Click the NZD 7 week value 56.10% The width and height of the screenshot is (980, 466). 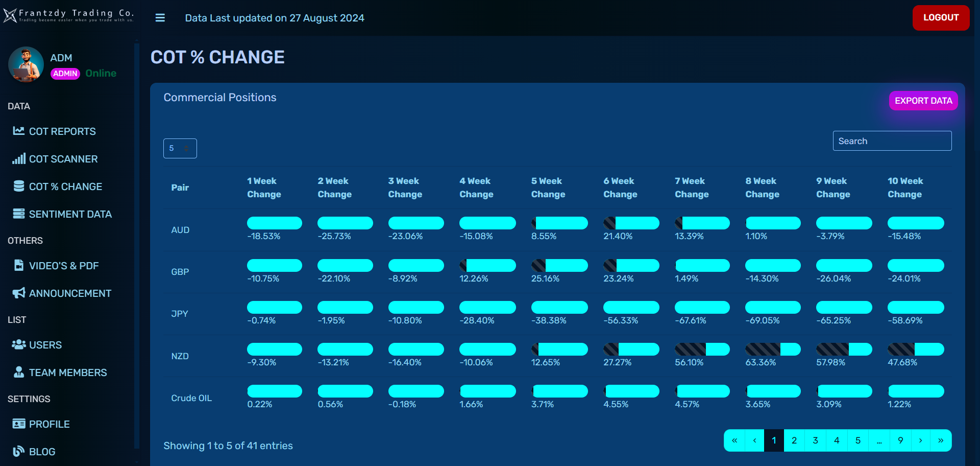coord(689,362)
